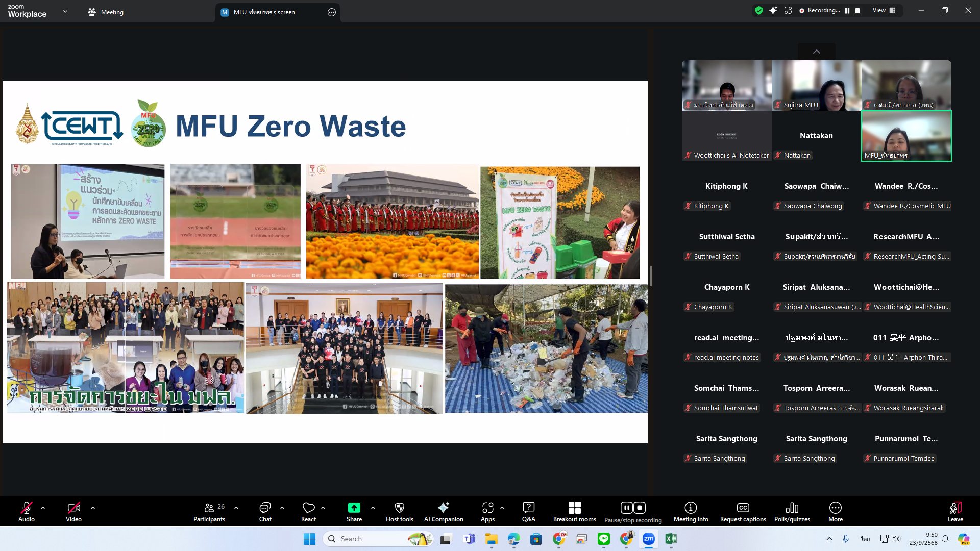980x551 pixels.
Task: Expand audio options arrow next to Audio
Action: pyautogui.click(x=43, y=508)
